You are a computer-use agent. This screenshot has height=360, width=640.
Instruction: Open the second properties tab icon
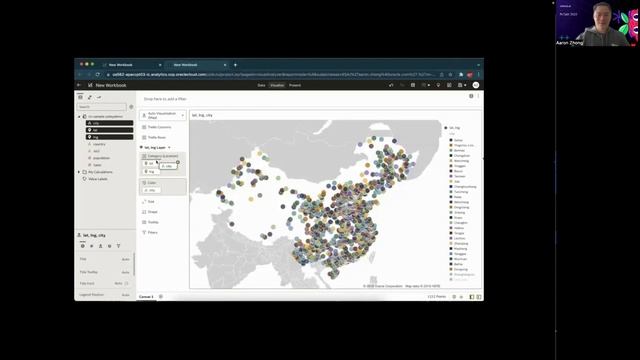click(x=91, y=246)
